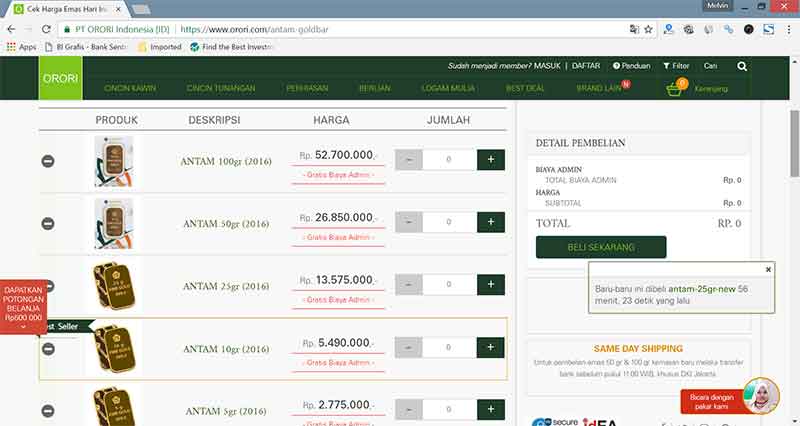The height and width of the screenshot is (426, 800).
Task: Decrease ANTAM 50gr quantity with minus
Action: coord(409,222)
